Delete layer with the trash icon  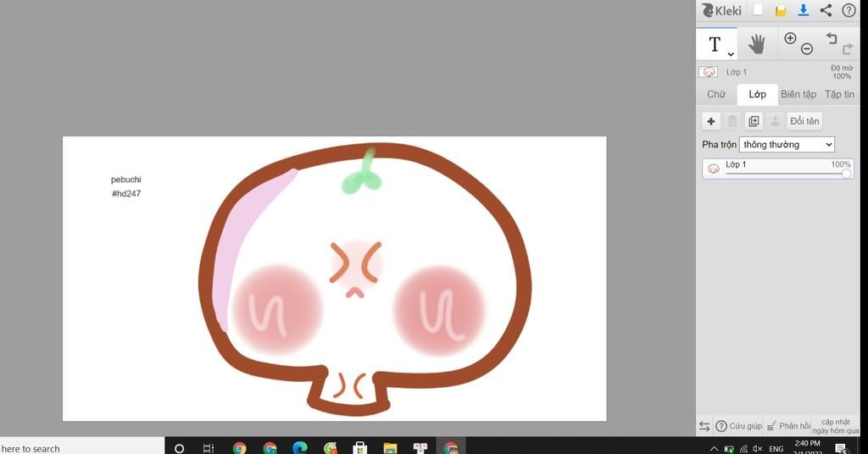point(732,121)
